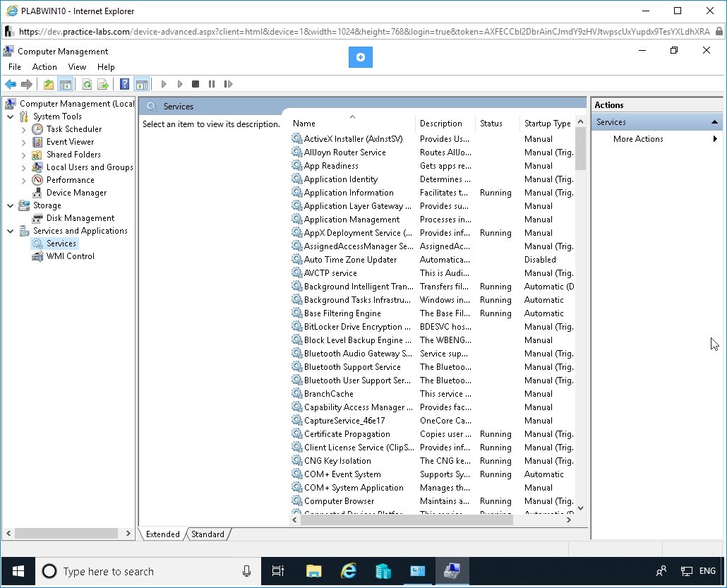
Task: Select CNG Key Isolation service
Action: coord(337,461)
